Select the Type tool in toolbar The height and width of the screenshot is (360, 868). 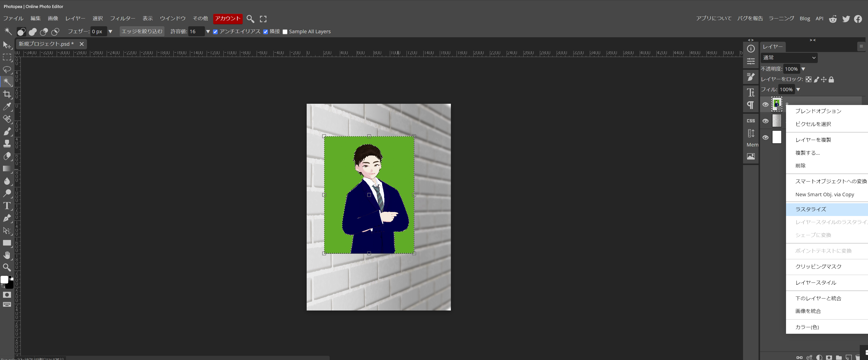click(7, 205)
